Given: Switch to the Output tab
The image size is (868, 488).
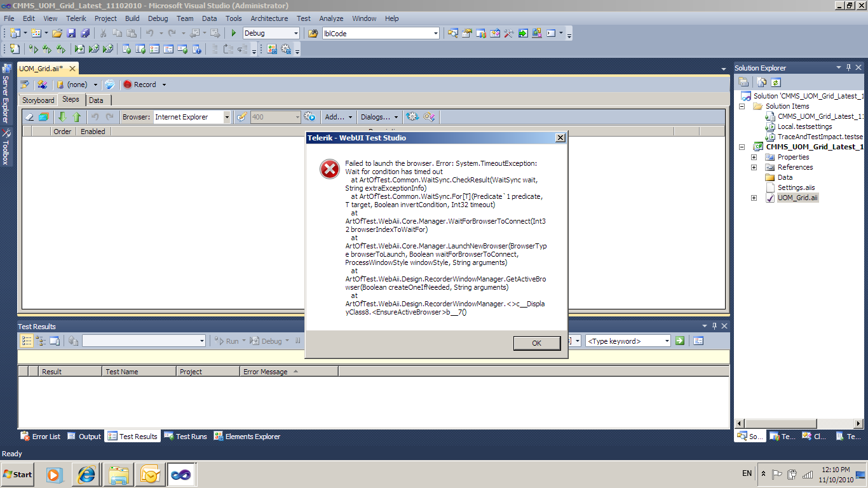Looking at the screenshot, I should coord(85,437).
